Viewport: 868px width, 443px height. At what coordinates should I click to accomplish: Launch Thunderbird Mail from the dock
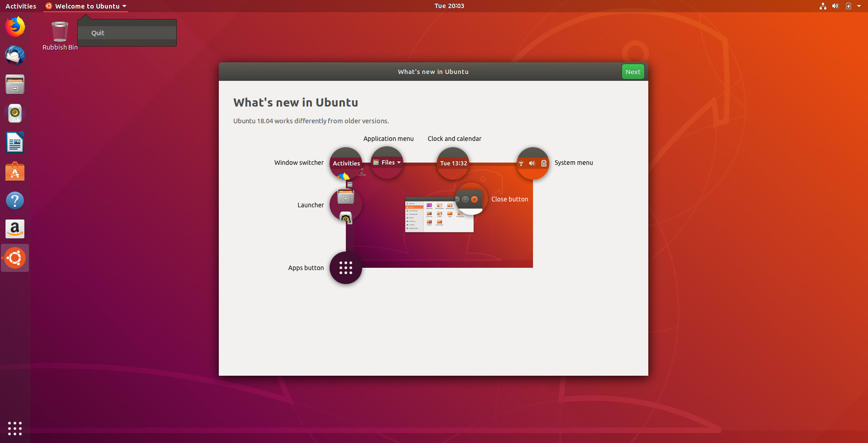coord(15,56)
